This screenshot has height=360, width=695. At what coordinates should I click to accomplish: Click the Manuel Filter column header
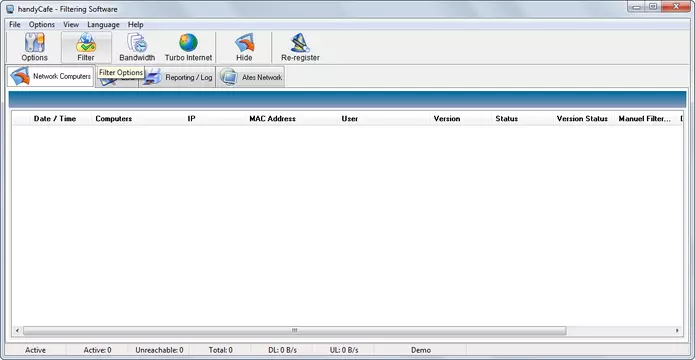coord(644,119)
